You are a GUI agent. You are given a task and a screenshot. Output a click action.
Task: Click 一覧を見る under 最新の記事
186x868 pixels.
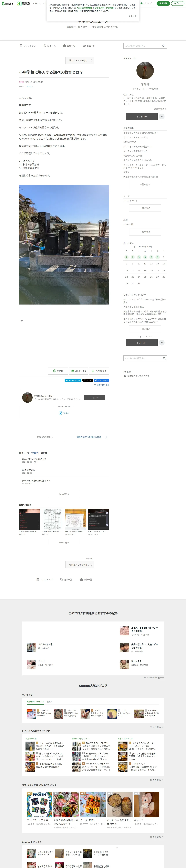[x=145, y=184]
